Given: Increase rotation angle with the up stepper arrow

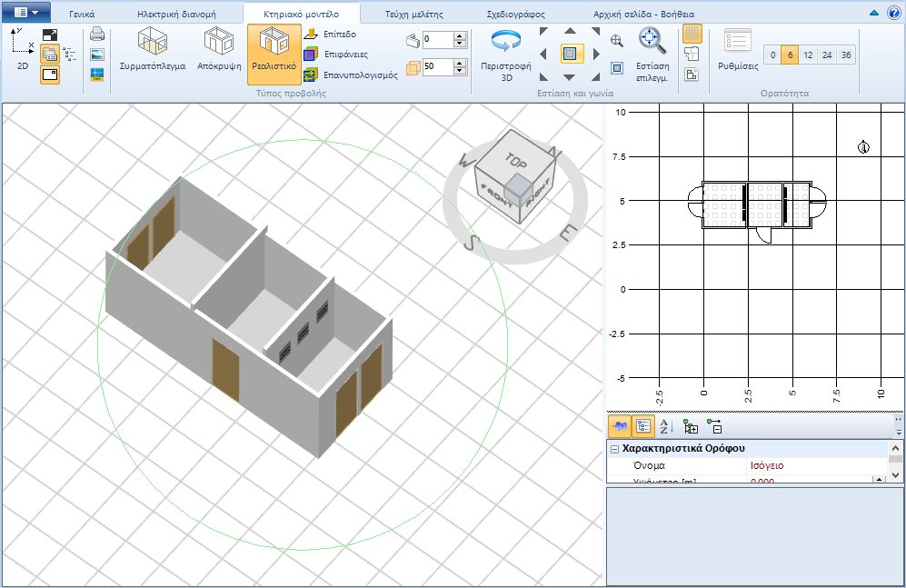Looking at the screenshot, I should click(x=457, y=35).
